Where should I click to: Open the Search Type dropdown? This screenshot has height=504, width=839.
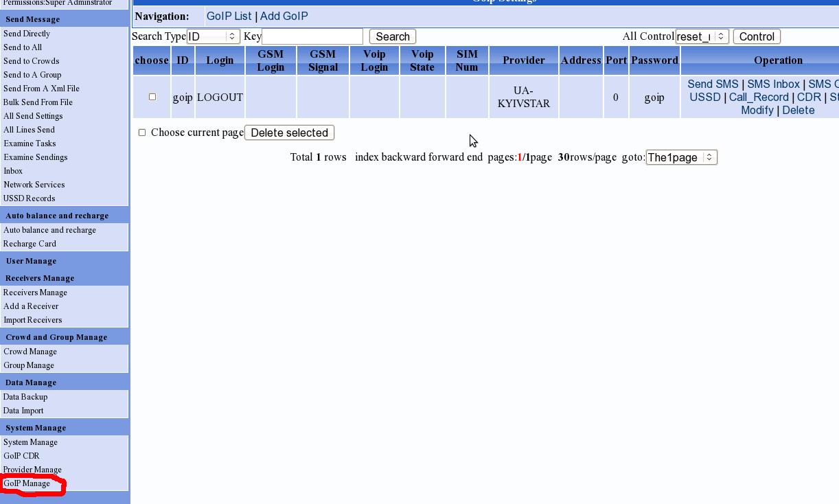pos(213,36)
